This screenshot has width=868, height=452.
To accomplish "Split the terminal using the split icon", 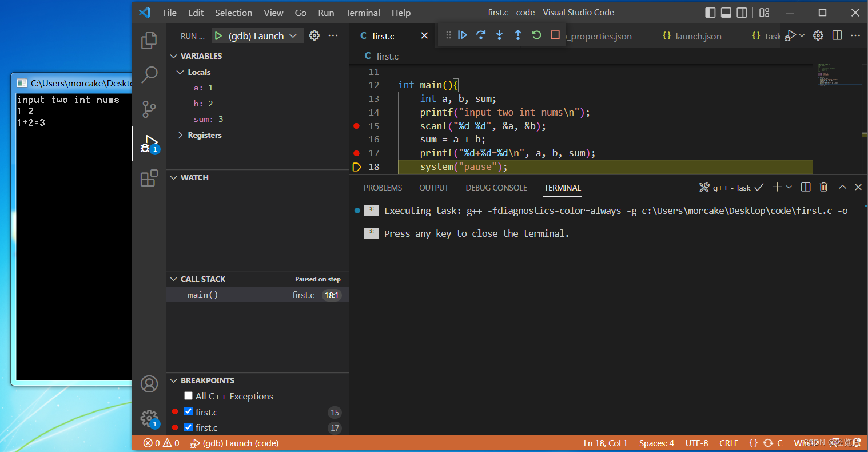I will coord(806,187).
